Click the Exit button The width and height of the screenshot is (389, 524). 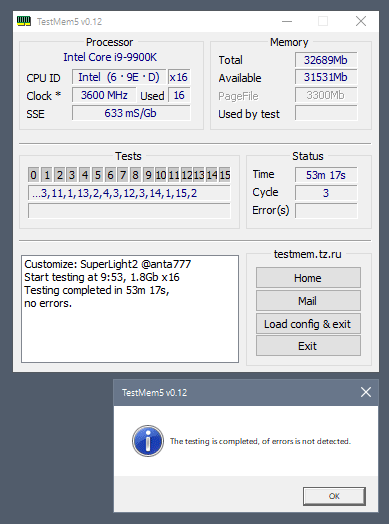point(308,346)
